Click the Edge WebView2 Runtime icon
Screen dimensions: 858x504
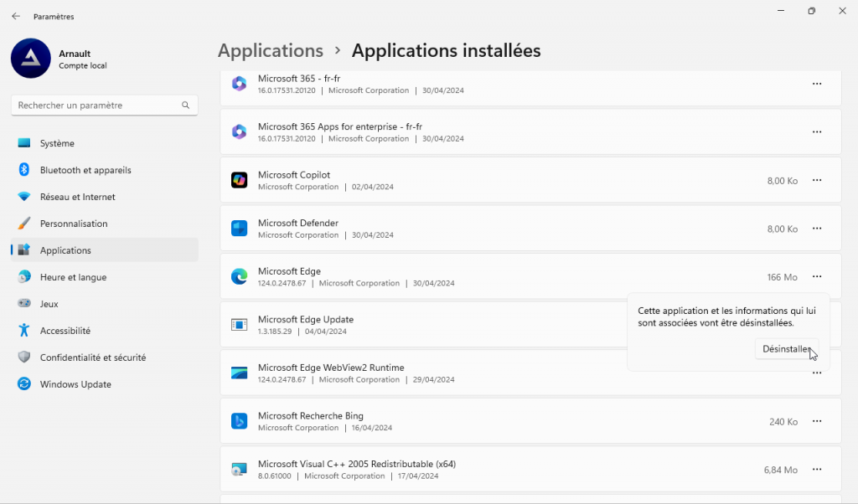[x=239, y=373]
